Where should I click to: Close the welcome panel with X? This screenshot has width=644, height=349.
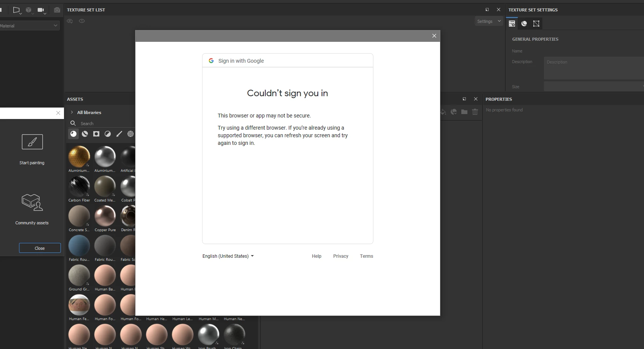point(58,113)
